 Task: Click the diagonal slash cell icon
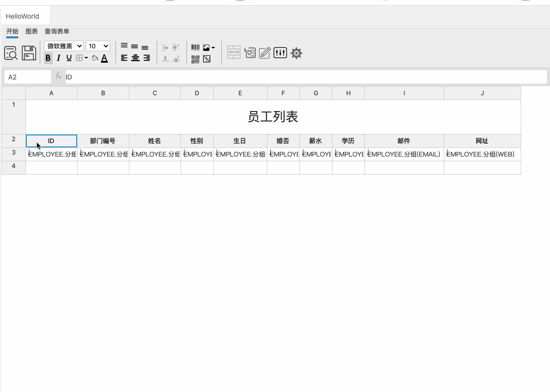tap(206, 58)
